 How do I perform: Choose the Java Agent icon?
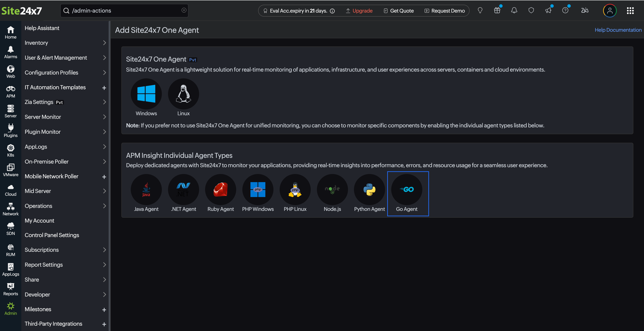(146, 189)
